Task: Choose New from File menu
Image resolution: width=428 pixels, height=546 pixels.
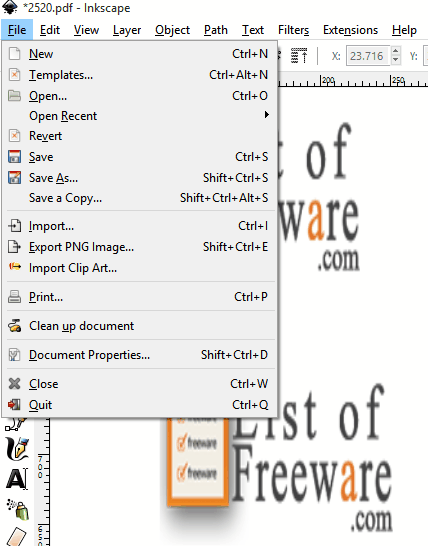Action: click(x=140, y=54)
